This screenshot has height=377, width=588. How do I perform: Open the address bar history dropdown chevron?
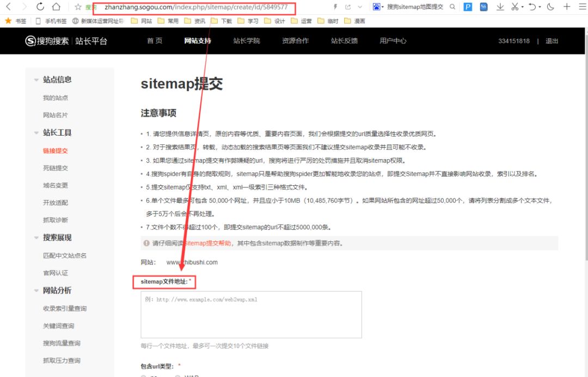point(360,7)
